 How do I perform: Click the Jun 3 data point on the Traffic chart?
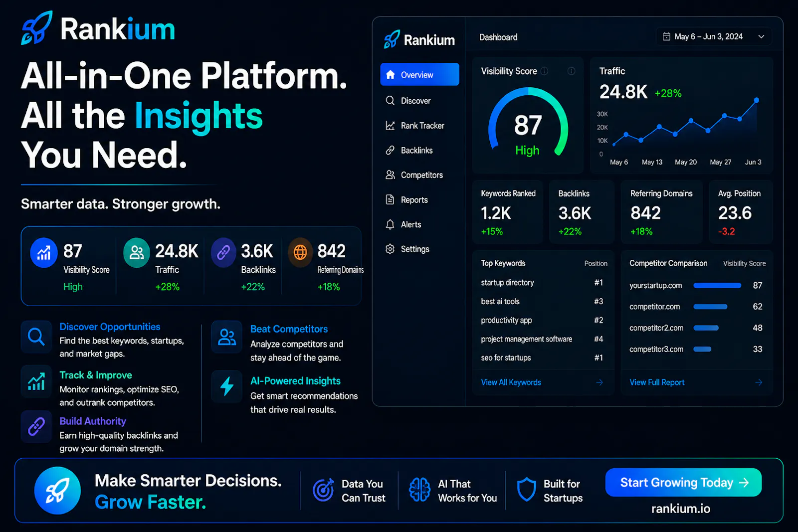click(x=757, y=100)
